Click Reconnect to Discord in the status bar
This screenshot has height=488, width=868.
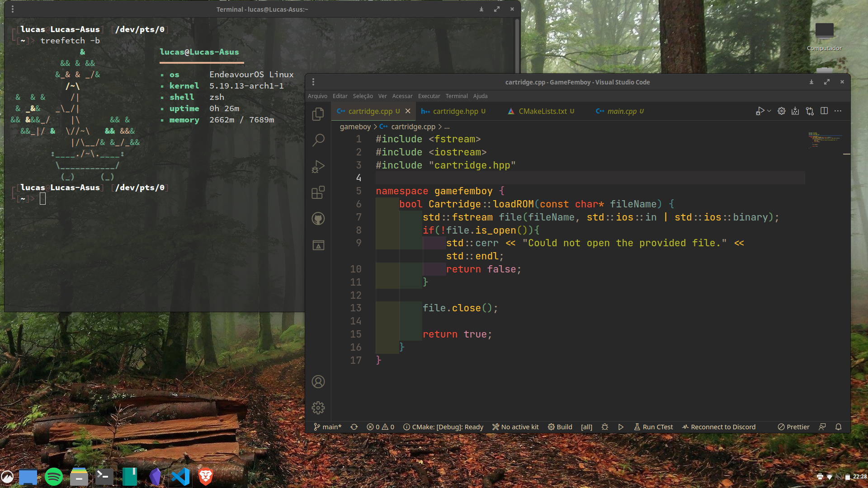click(719, 427)
